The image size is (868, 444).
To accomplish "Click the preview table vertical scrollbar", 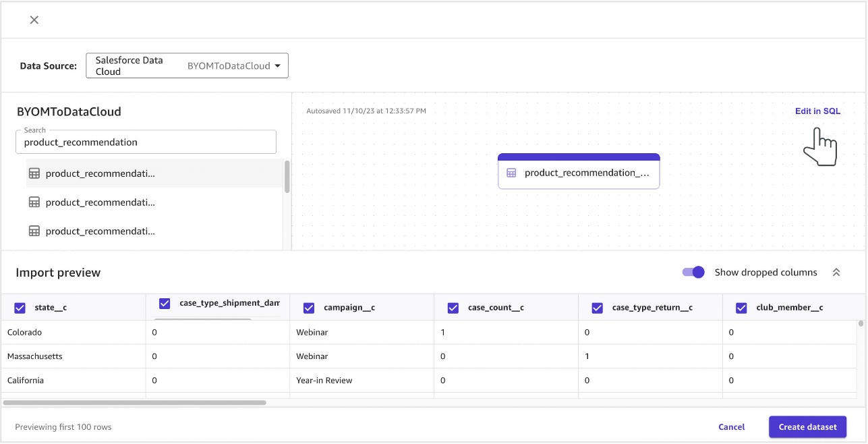I will click(861, 324).
